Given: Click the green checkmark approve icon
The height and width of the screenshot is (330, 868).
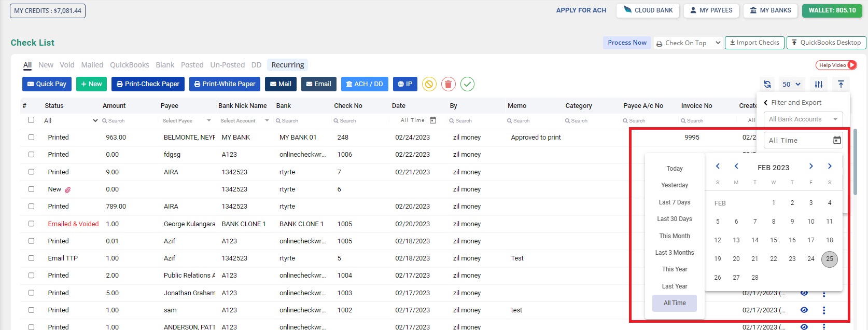Looking at the screenshot, I should pos(467,84).
